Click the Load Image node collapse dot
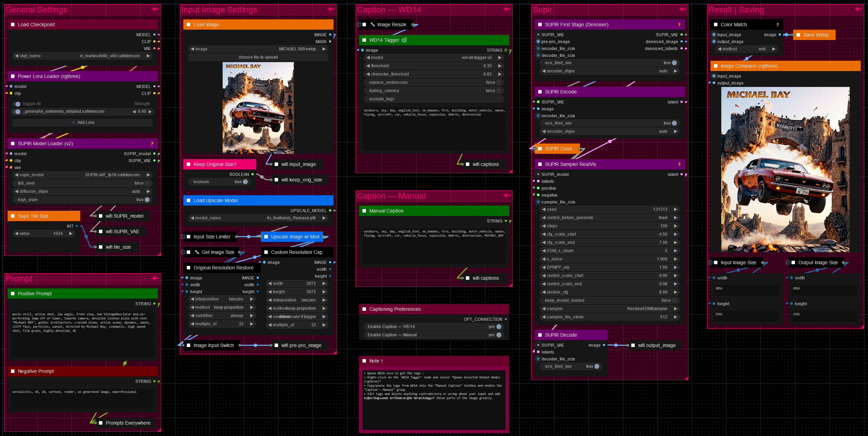This screenshot has height=436, width=868. tap(188, 24)
